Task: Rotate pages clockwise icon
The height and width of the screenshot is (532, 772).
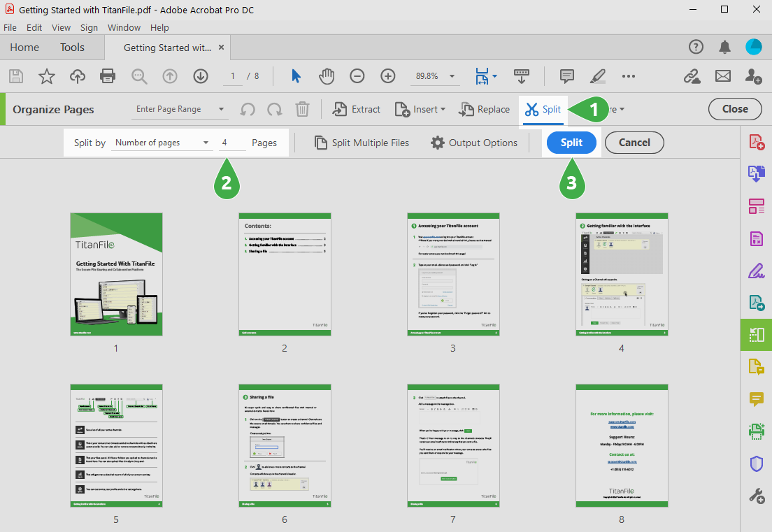Action: [275, 109]
